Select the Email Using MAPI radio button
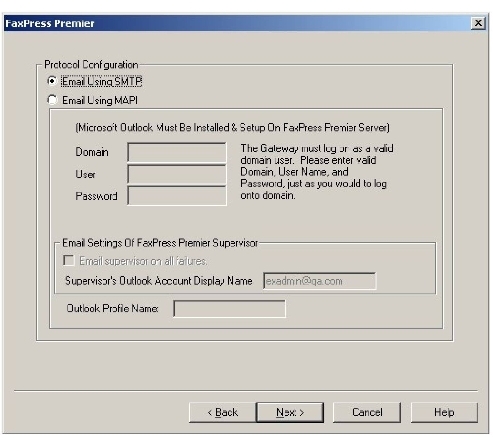Viewport: 493px width, 439px height. 52,100
